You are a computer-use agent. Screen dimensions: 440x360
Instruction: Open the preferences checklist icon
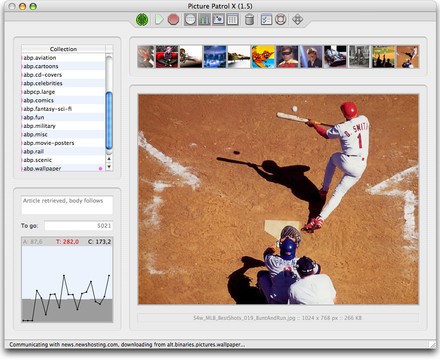point(266,20)
